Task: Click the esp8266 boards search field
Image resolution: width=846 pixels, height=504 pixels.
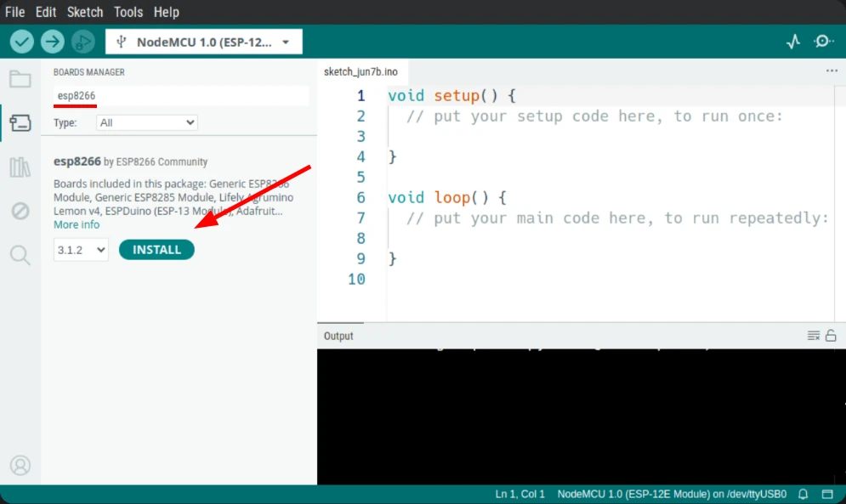Action: pos(181,95)
